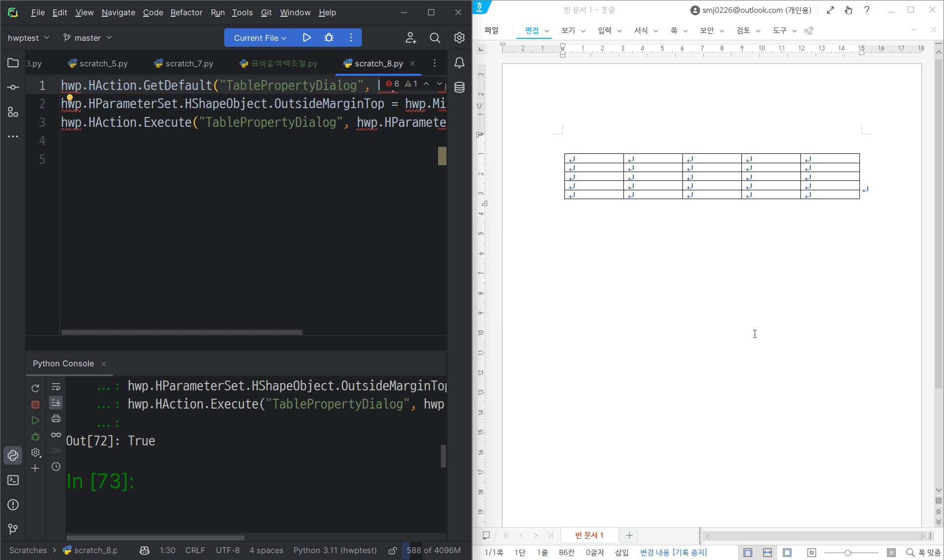Viewport: 944px width, 560px height.
Task: Stop the Python console process
Action: [35, 405]
